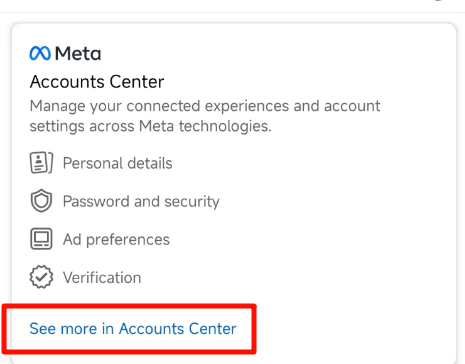Click the Meta infinity logo icon

click(x=40, y=53)
